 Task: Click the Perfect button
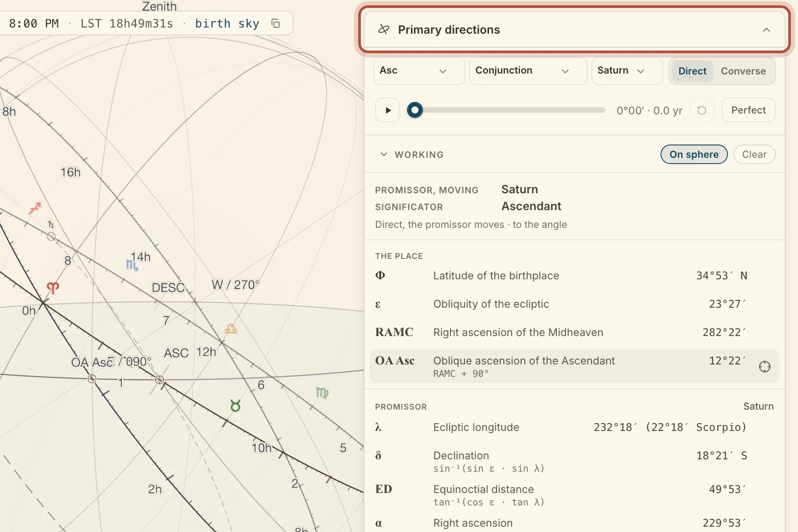748,110
